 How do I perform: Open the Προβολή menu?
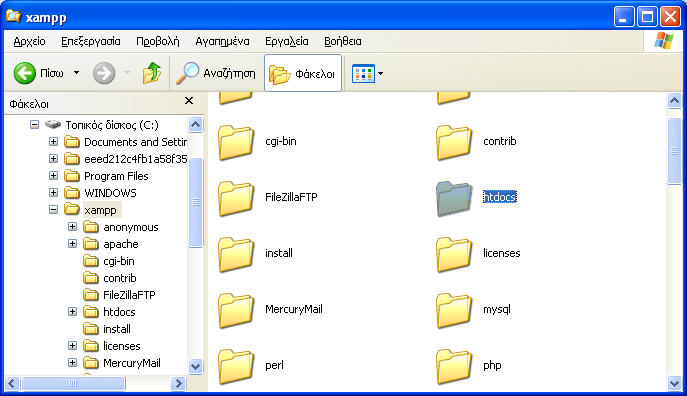(x=158, y=41)
